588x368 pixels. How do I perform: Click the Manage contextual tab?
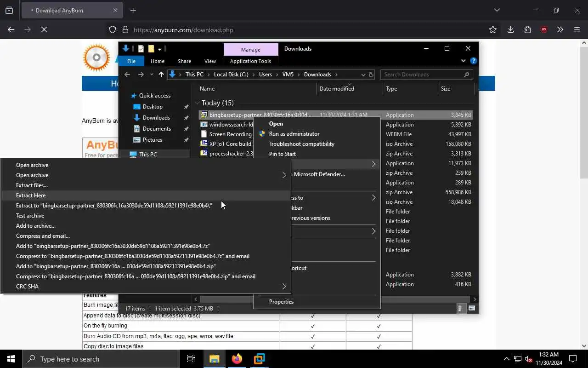coord(251,50)
